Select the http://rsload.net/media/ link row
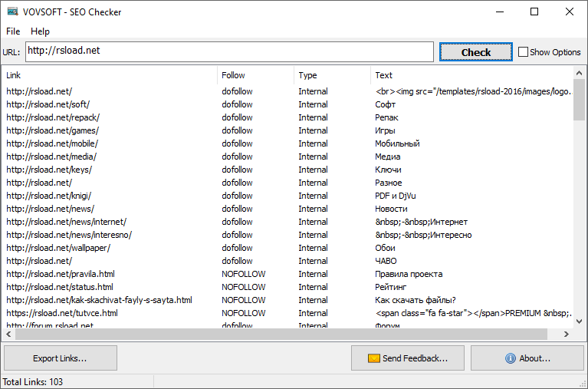The image size is (588, 389). pos(288,157)
